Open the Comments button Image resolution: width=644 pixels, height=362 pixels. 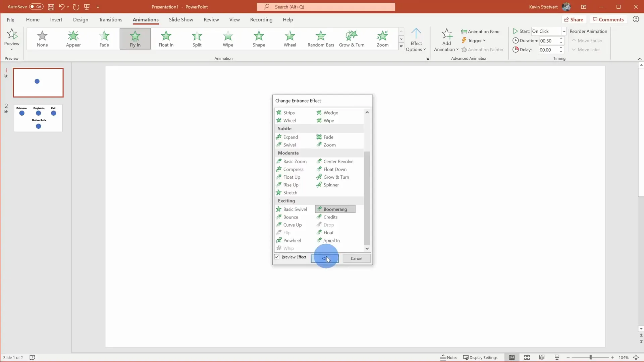pyautogui.click(x=608, y=19)
